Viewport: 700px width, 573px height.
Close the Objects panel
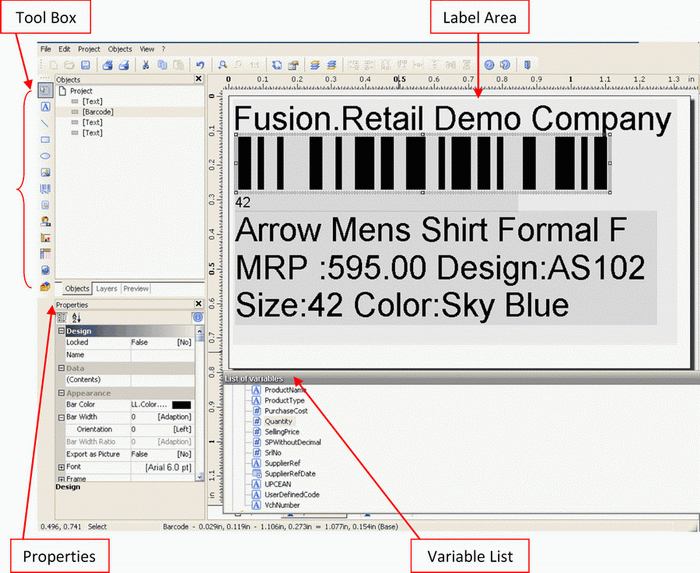(198, 78)
